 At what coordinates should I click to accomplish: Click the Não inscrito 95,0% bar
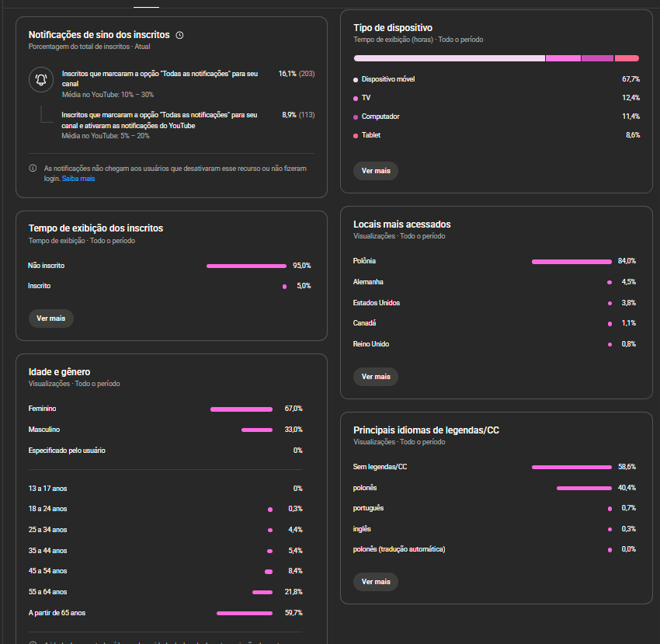click(246, 266)
